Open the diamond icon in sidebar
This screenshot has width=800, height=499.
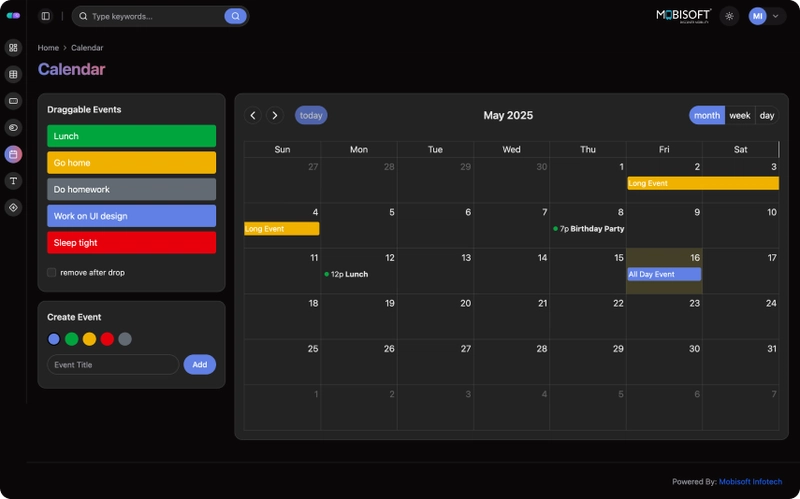13,207
